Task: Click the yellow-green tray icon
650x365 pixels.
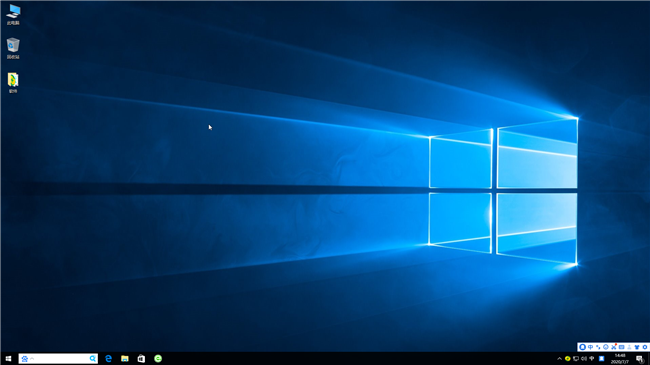Action: [x=568, y=359]
